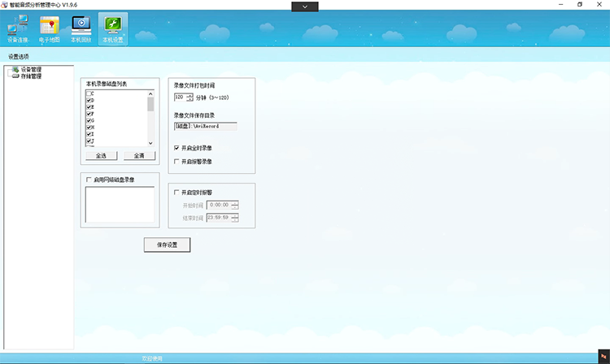Viewport: 610px width, 364px height.
Task: Select the 本机设置 settings icon
Action: 113,29
